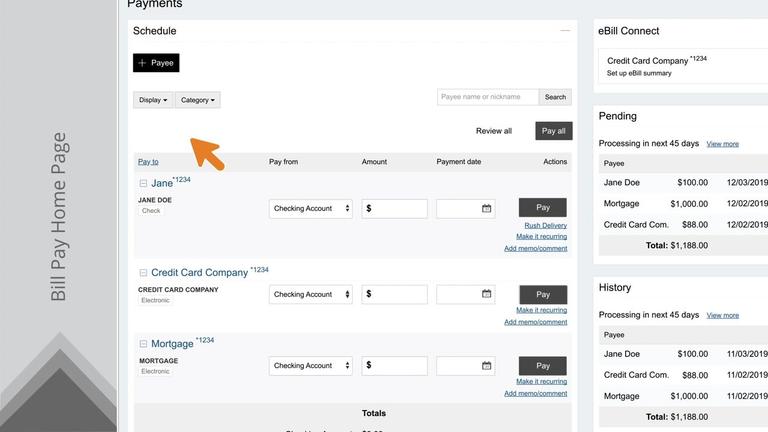Collapse the Schedule panel with minimize dash
The height and width of the screenshot is (432, 768).
[565, 31]
